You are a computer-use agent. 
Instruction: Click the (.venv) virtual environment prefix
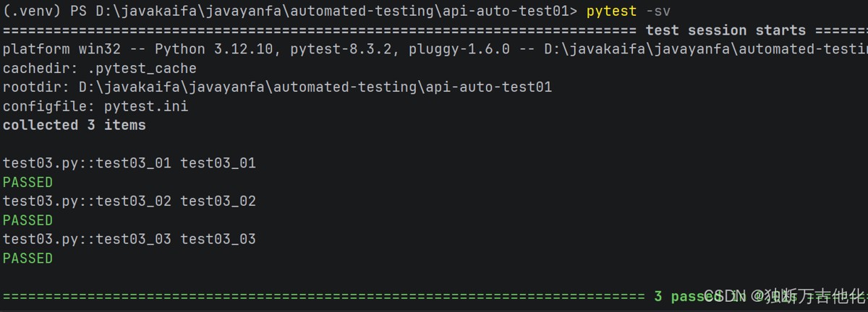[x=32, y=11]
